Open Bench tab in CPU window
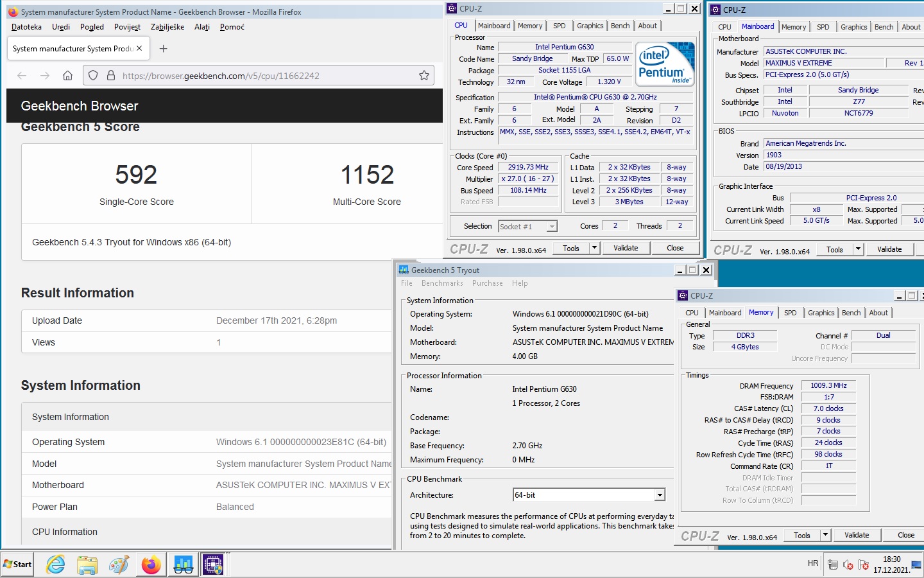Image resolution: width=924 pixels, height=578 pixels. pyautogui.click(x=620, y=26)
